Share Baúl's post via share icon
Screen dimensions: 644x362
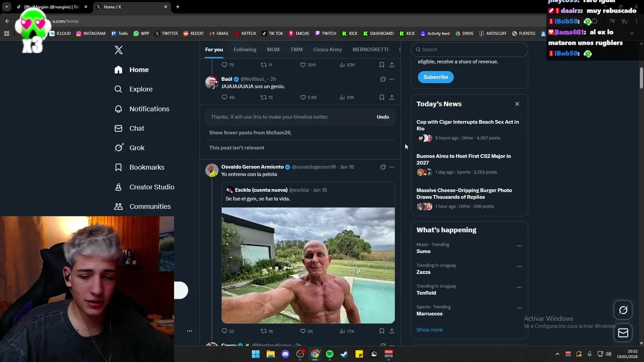[x=392, y=98]
